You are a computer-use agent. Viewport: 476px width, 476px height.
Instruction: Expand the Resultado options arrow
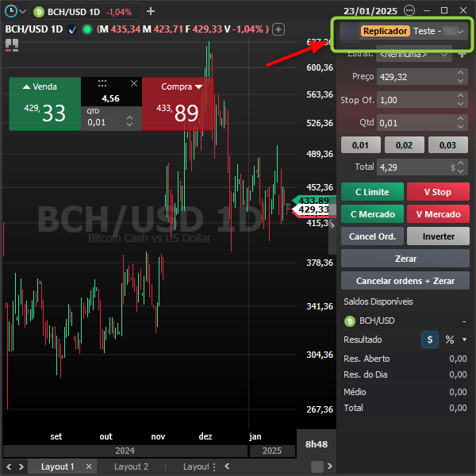pos(464,340)
